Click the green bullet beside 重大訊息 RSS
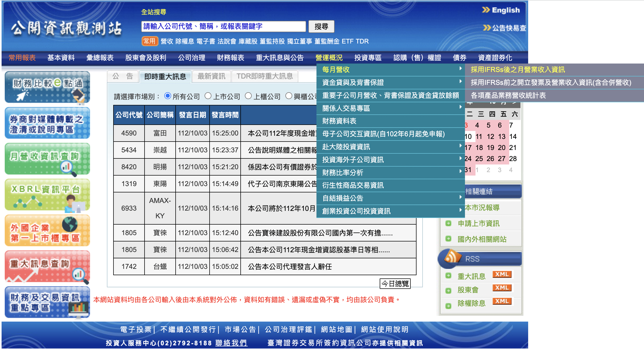The width and height of the screenshot is (644, 349). 448,276
